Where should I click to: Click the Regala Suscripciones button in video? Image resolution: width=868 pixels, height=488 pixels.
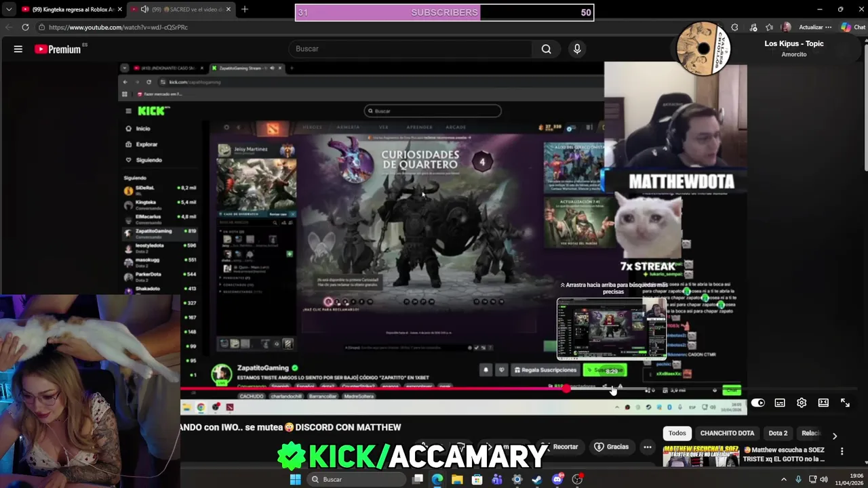pos(545,370)
